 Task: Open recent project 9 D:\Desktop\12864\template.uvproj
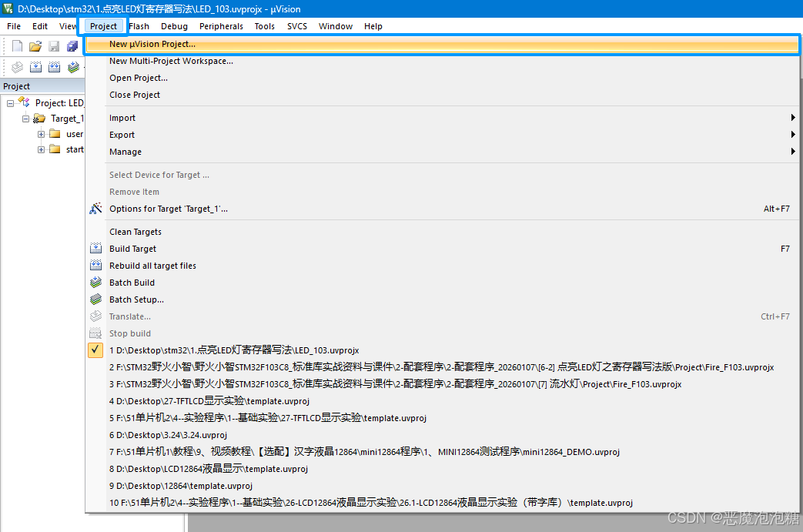pos(442,485)
